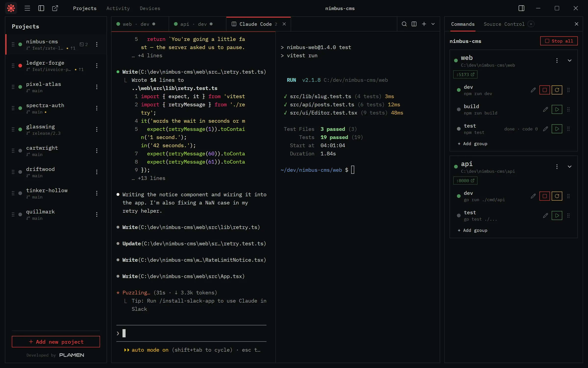Toggle the left sidebar panel icon
Image resolution: width=588 pixels, height=368 pixels.
point(41,8)
